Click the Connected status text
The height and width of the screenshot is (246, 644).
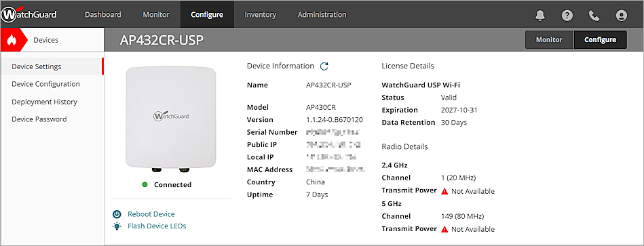point(172,184)
